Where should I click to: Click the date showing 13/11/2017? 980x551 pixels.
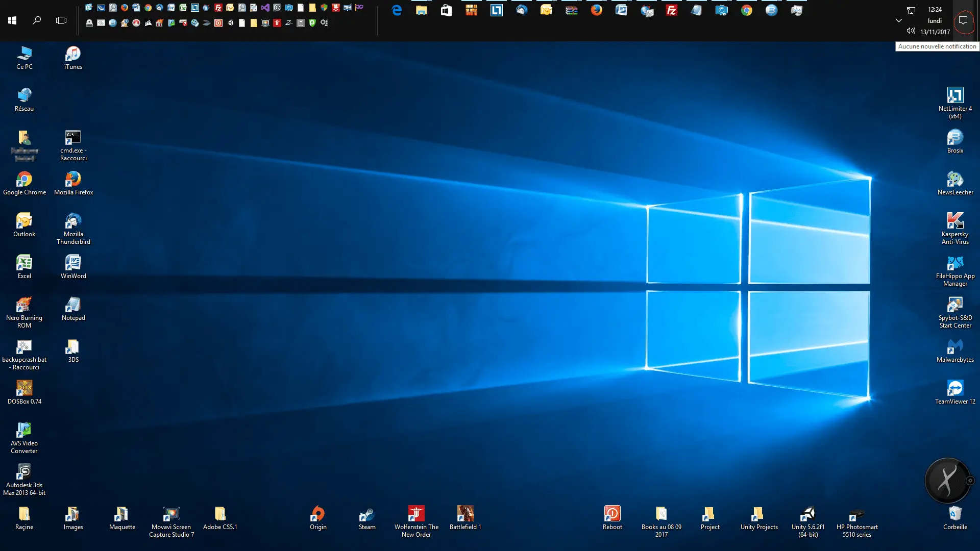pos(935,32)
